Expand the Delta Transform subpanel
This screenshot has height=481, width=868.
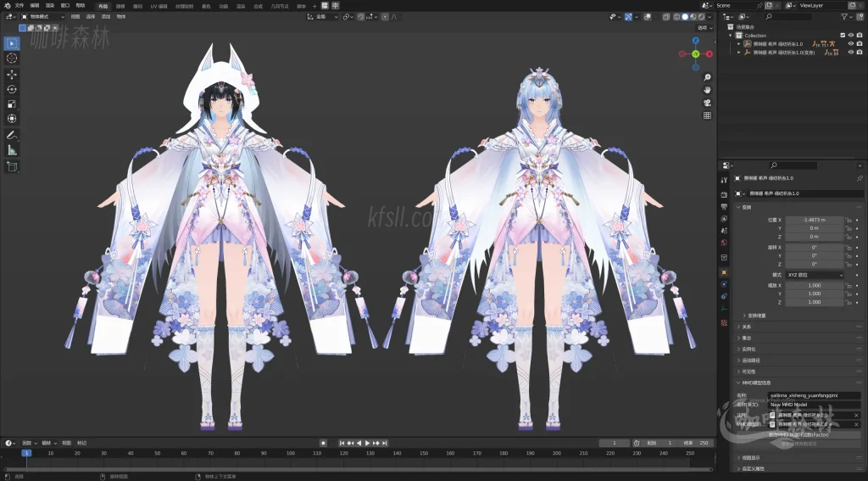pos(744,316)
